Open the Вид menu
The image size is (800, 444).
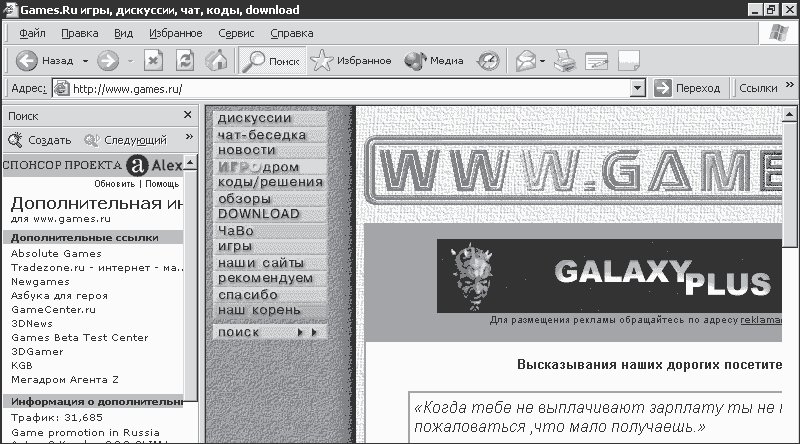tap(123, 33)
